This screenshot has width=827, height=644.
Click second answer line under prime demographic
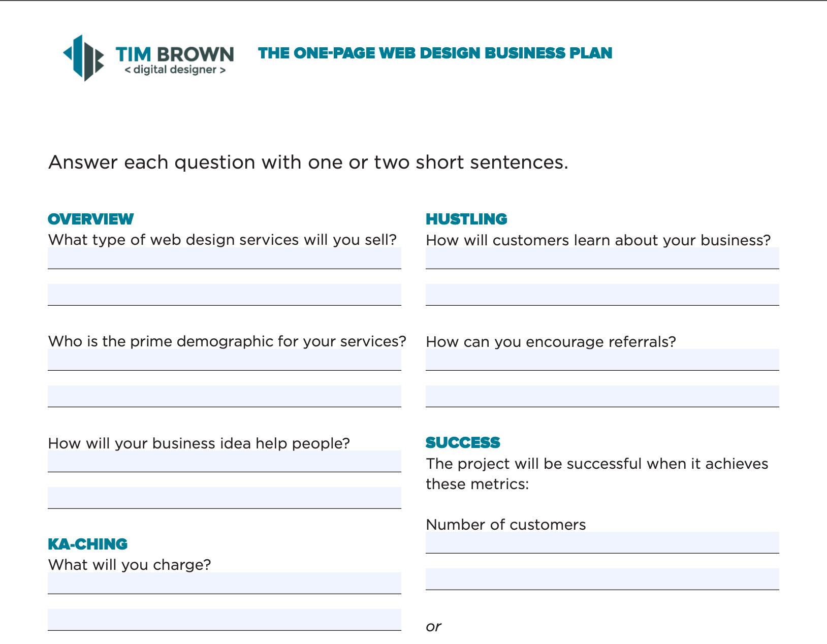click(x=225, y=396)
